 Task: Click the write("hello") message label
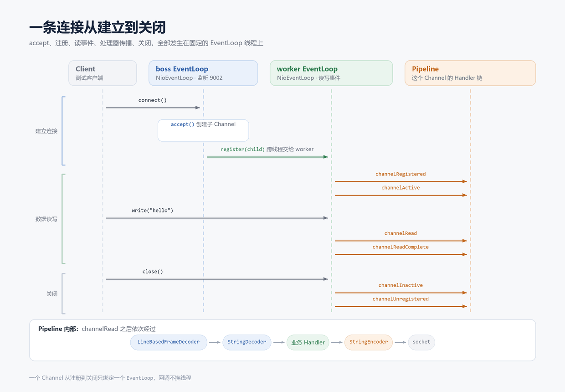153,211
